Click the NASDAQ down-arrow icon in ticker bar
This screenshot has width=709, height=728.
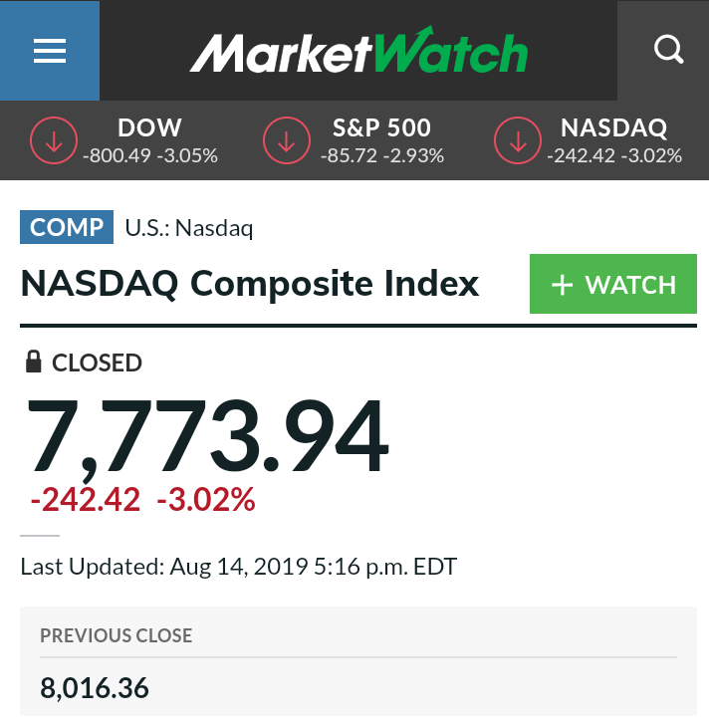[x=519, y=141]
